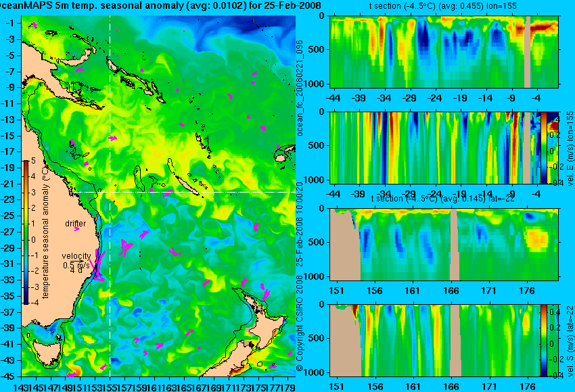Screen dimensions: 575x392
Task: Click the oceanMAPS 5m temp. seasonal anomaly title
Action: [x=160, y=5]
